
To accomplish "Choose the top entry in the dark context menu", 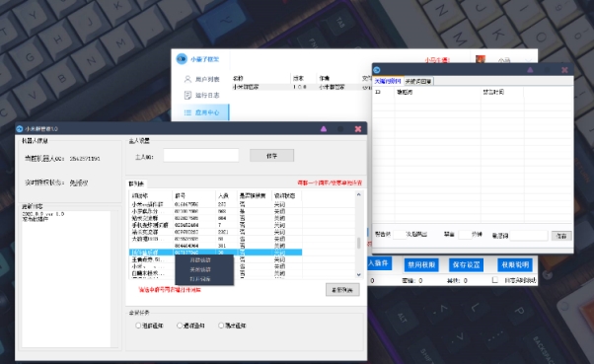I will click(x=200, y=260).
